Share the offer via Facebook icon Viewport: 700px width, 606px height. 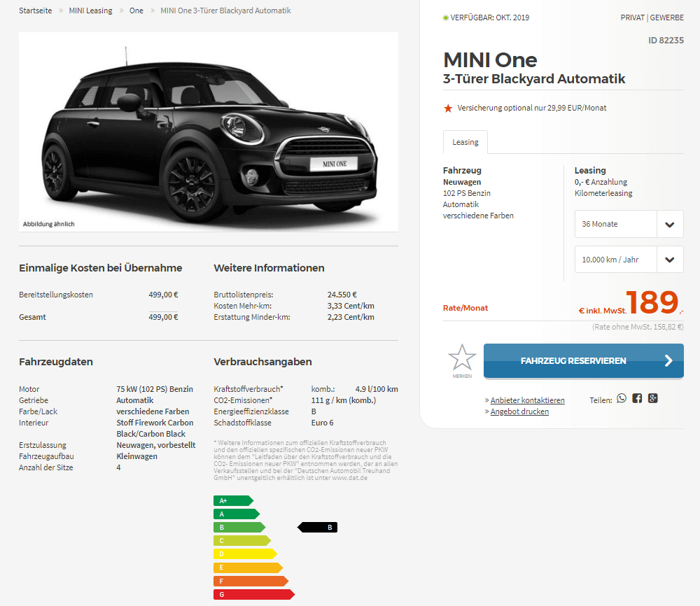(637, 398)
